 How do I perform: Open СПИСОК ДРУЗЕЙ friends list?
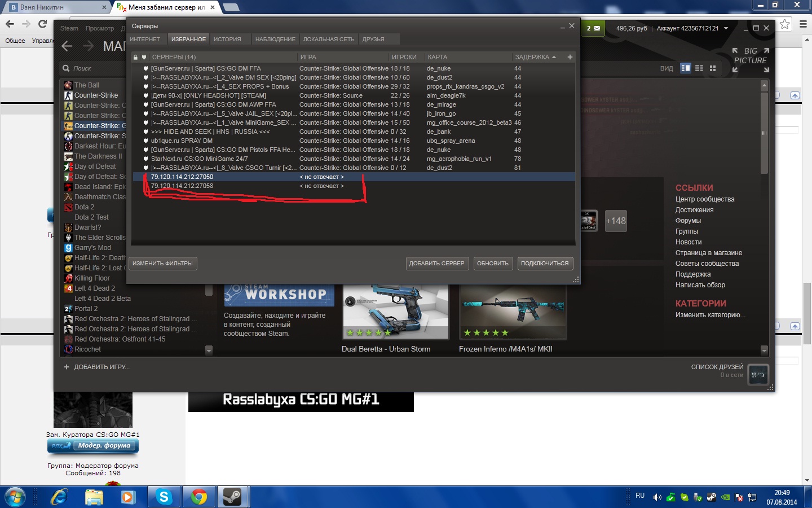pyautogui.click(x=717, y=367)
